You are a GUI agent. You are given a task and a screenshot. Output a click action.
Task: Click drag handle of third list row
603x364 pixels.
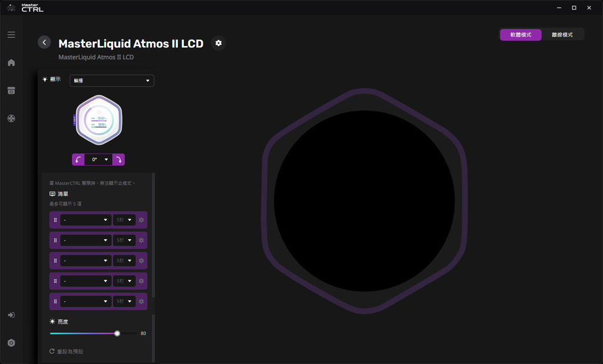click(55, 261)
